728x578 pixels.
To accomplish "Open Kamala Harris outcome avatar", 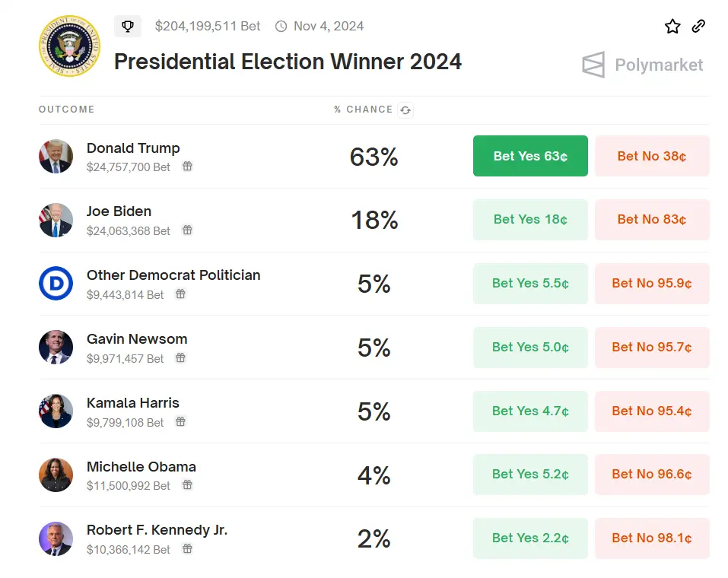I will (x=56, y=411).
